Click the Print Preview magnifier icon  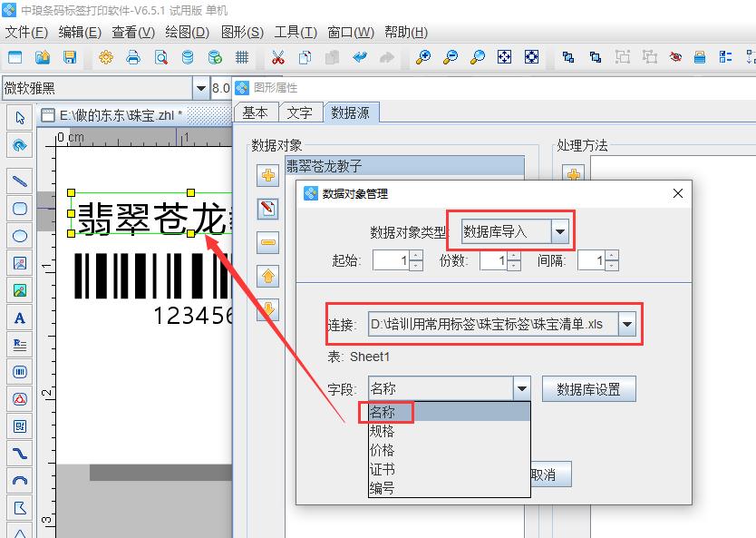click(161, 56)
